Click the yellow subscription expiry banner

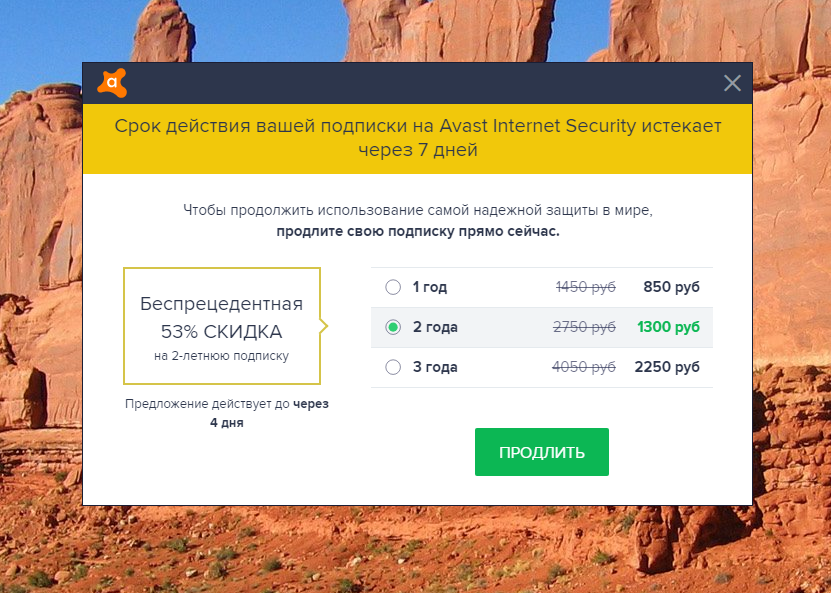(x=417, y=139)
